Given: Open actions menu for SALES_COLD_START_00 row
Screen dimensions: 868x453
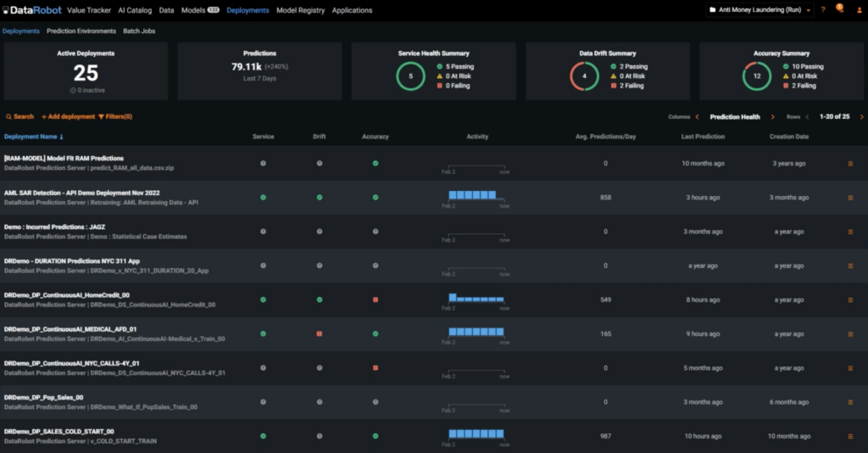Looking at the screenshot, I should pos(850,436).
